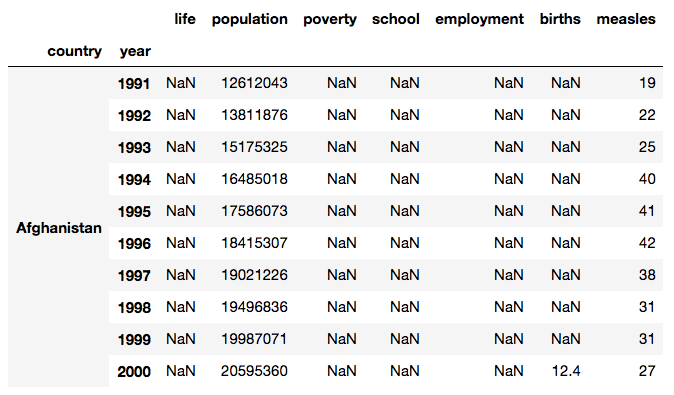Image resolution: width=674 pixels, height=395 pixels.
Task: Select the measles column header
Action: [x=626, y=19]
